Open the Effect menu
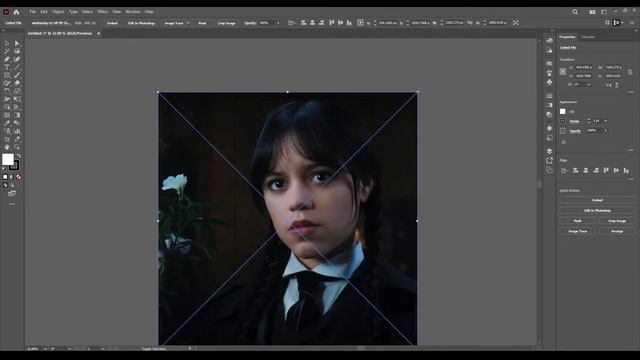This screenshot has height=360, width=640. [x=102, y=12]
